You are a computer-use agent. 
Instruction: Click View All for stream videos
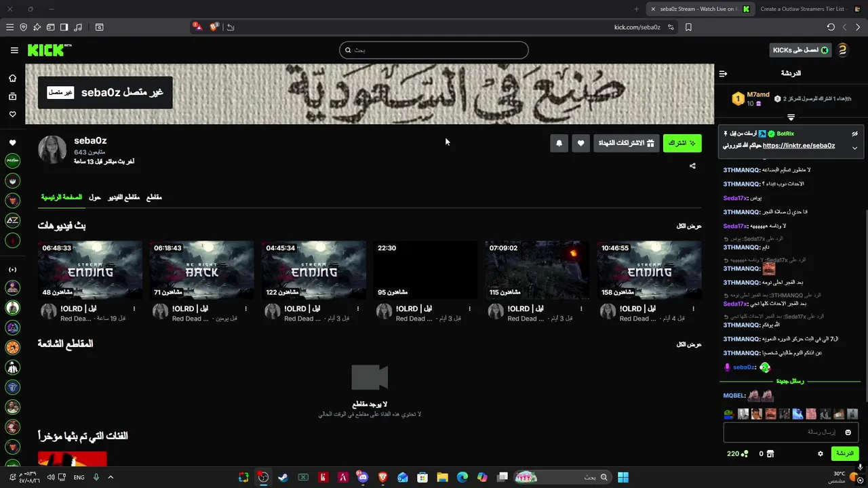pyautogui.click(x=689, y=226)
